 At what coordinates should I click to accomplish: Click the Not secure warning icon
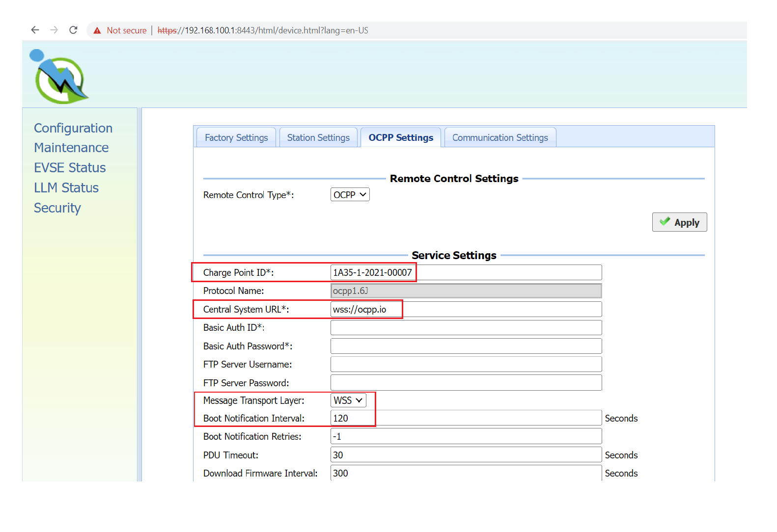click(97, 30)
